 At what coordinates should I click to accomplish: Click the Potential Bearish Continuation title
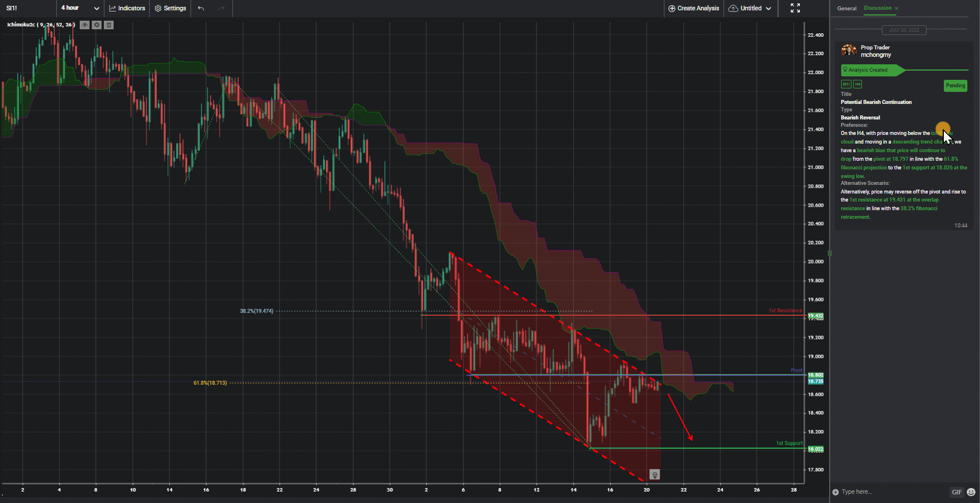[876, 102]
